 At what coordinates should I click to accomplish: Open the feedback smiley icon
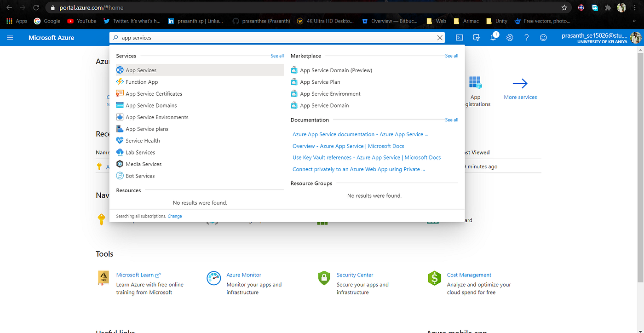point(543,38)
